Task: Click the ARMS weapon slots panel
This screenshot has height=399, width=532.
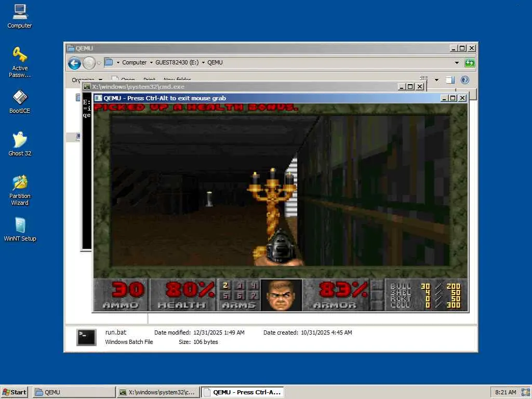Action: pyautogui.click(x=239, y=295)
